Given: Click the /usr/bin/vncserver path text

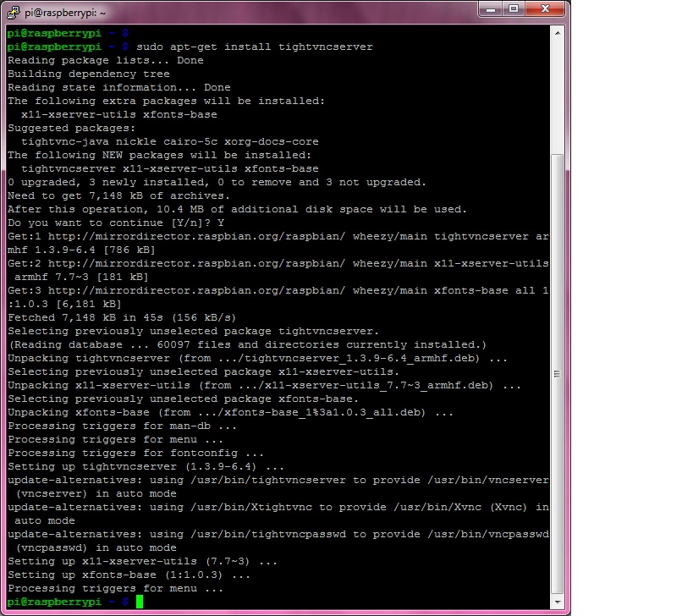Looking at the screenshot, I should [x=487, y=480].
